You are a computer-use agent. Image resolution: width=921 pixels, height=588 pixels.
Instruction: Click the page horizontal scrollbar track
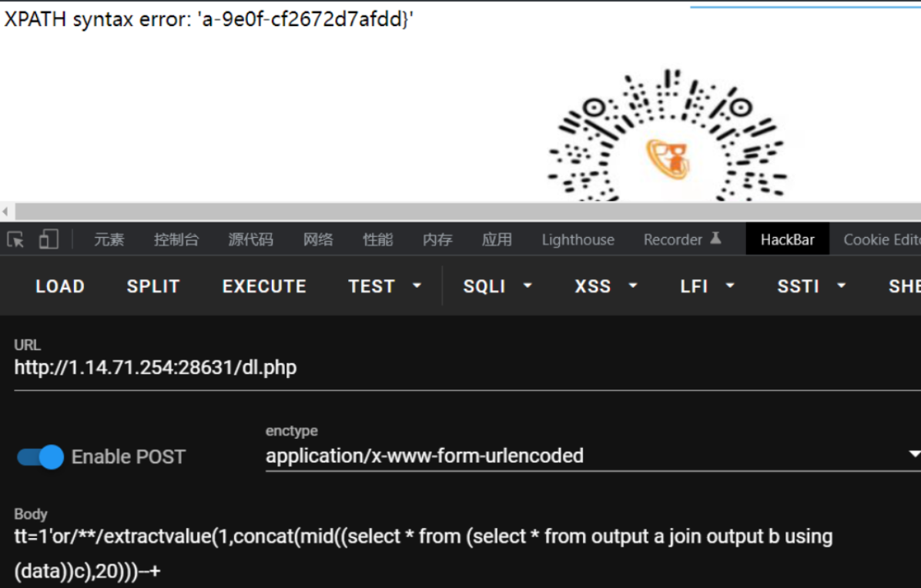[467, 211]
